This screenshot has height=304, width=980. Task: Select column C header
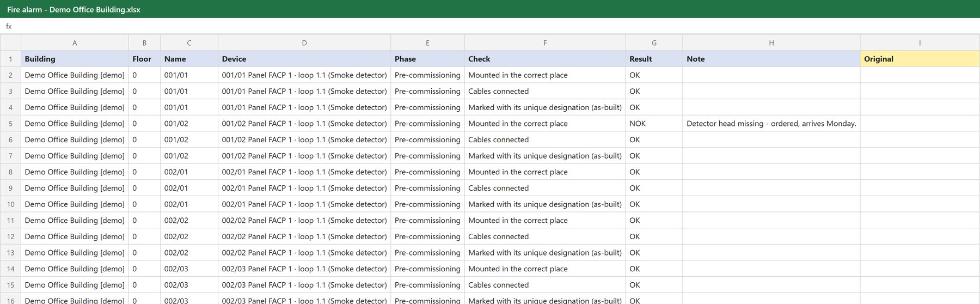pos(189,43)
